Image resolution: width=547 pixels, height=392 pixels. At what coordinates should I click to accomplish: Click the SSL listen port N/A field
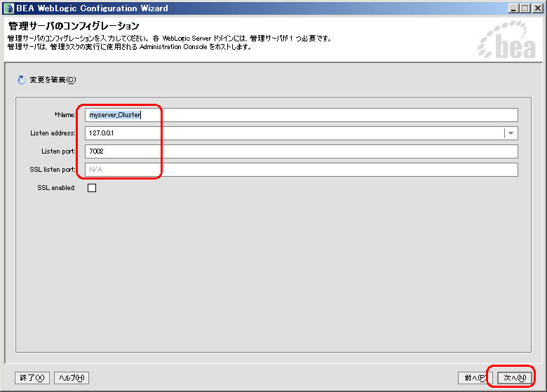302,170
